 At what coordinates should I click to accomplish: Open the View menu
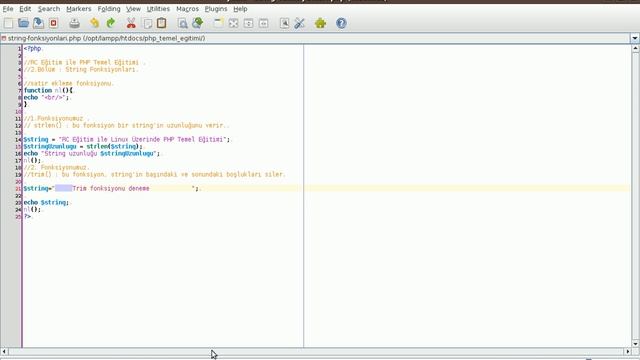tap(133, 9)
